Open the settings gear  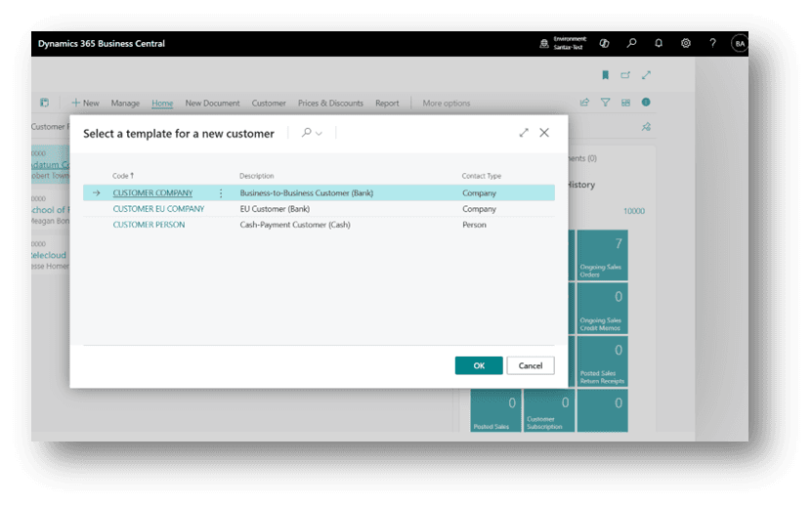[x=686, y=43]
